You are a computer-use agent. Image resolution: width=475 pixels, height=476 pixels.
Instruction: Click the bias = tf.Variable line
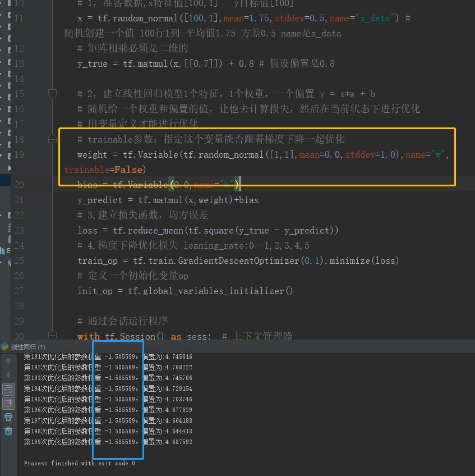(158, 185)
